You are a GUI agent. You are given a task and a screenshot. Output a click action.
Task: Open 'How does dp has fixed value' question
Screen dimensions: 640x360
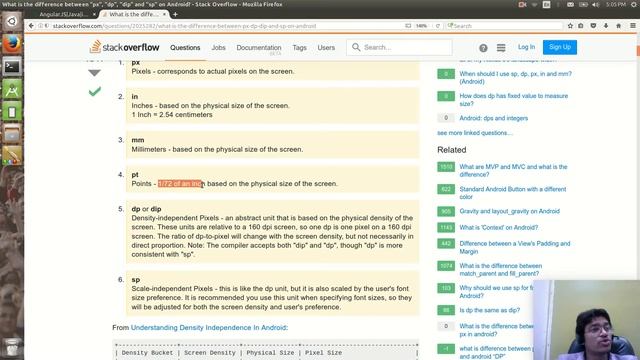click(x=513, y=100)
